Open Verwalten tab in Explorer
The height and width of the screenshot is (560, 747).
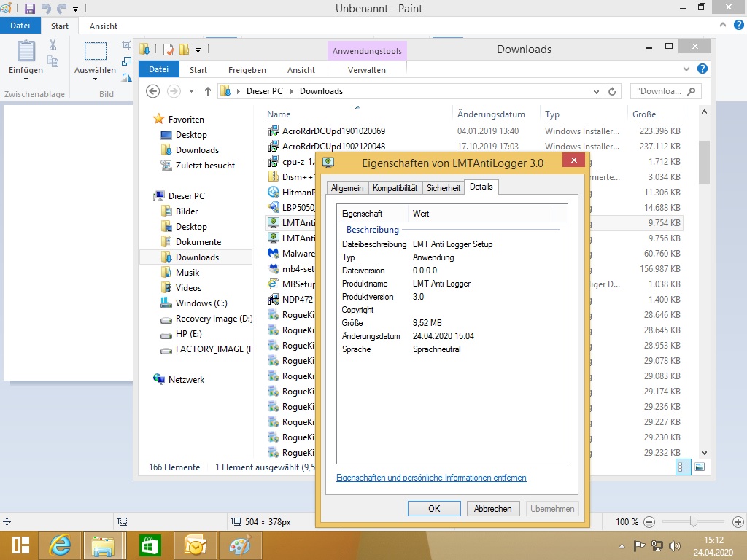pyautogui.click(x=367, y=70)
